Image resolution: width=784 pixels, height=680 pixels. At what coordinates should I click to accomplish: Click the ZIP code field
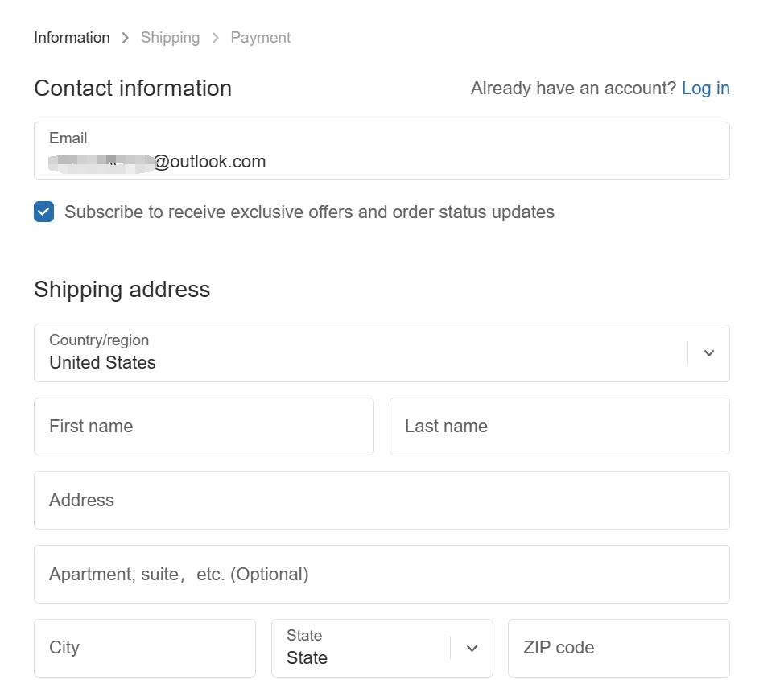point(618,649)
